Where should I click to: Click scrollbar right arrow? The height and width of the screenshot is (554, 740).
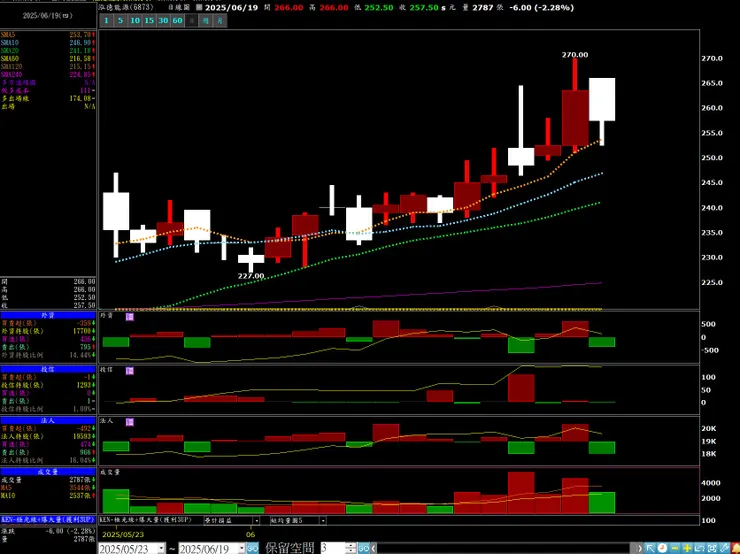(x=640, y=548)
